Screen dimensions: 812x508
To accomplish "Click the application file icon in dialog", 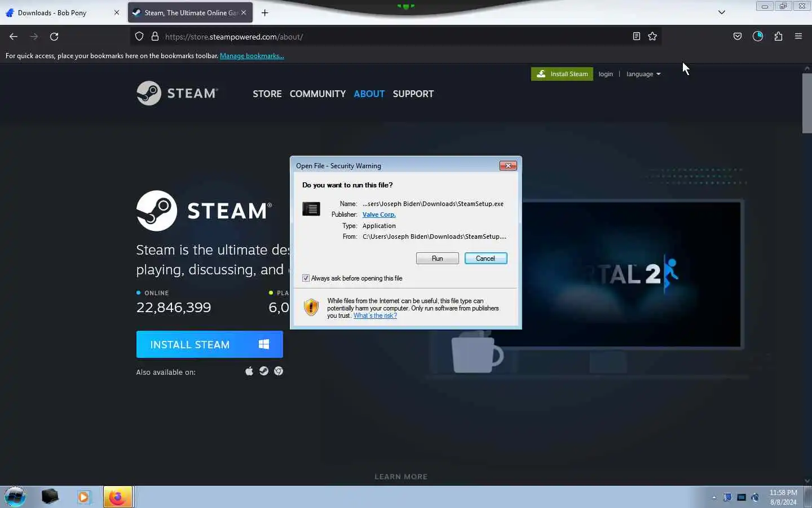I will (311, 209).
